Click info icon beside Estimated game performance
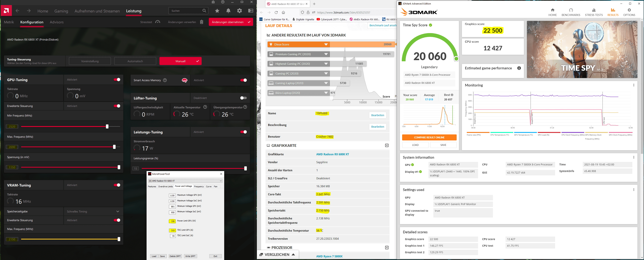The height and width of the screenshot is (260, 644). point(519,68)
